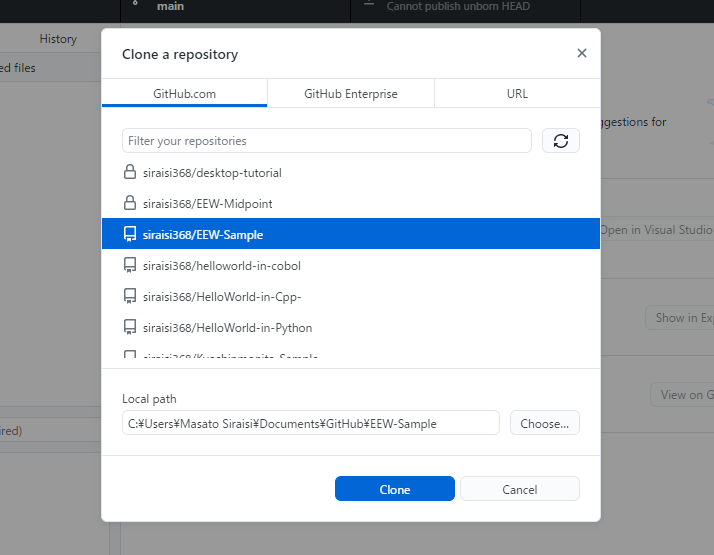Click repo icon beside helloworld-in-cobol

point(130,265)
